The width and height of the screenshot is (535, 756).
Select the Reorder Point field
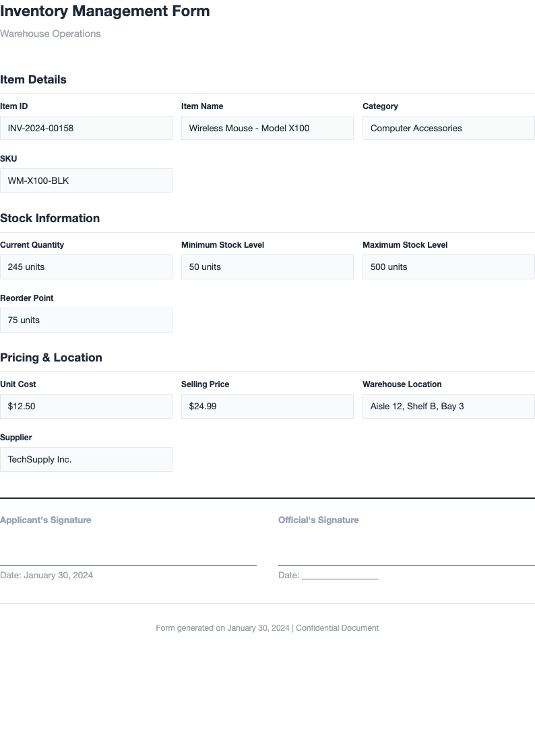tap(86, 320)
